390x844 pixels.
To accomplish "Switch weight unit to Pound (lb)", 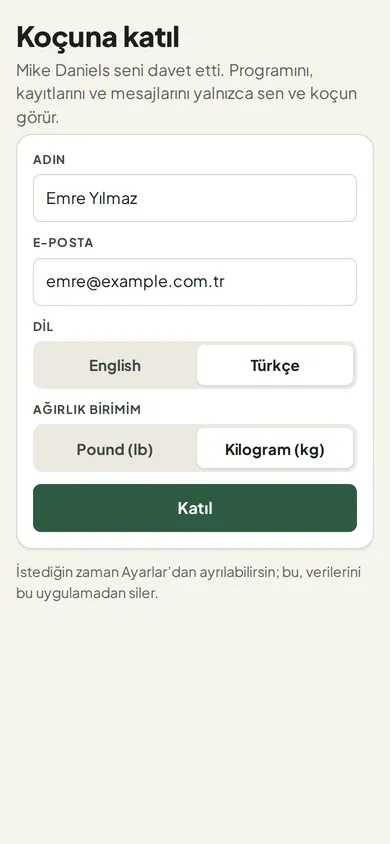I will click(x=115, y=449).
